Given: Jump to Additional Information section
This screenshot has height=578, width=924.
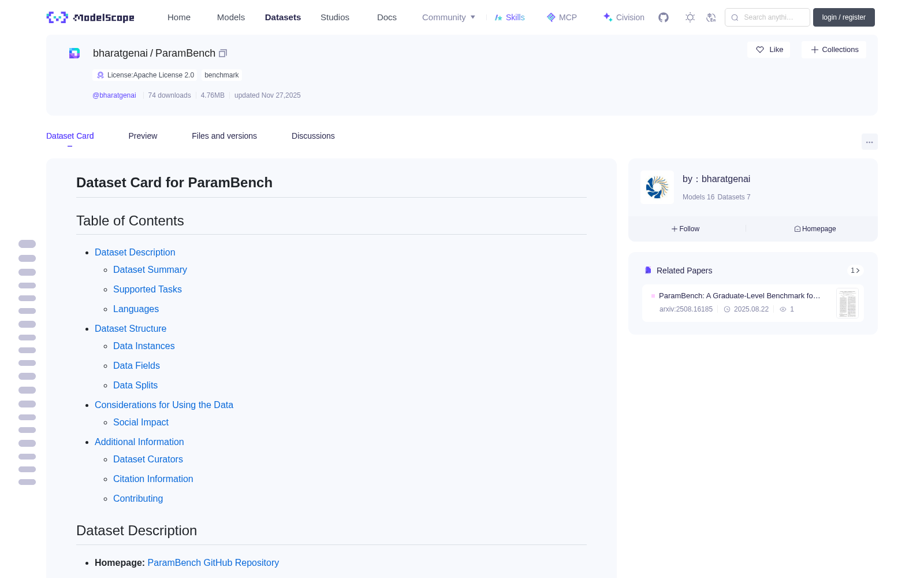Looking at the screenshot, I should (139, 442).
